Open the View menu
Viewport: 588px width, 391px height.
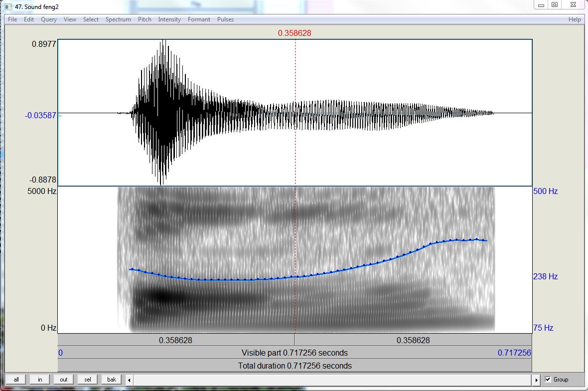point(70,19)
